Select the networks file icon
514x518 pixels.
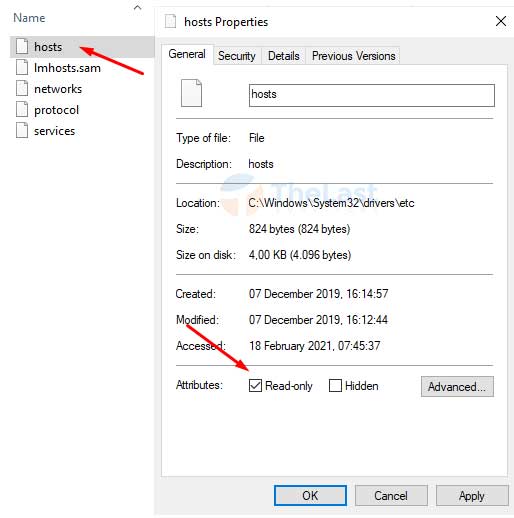coord(22,88)
